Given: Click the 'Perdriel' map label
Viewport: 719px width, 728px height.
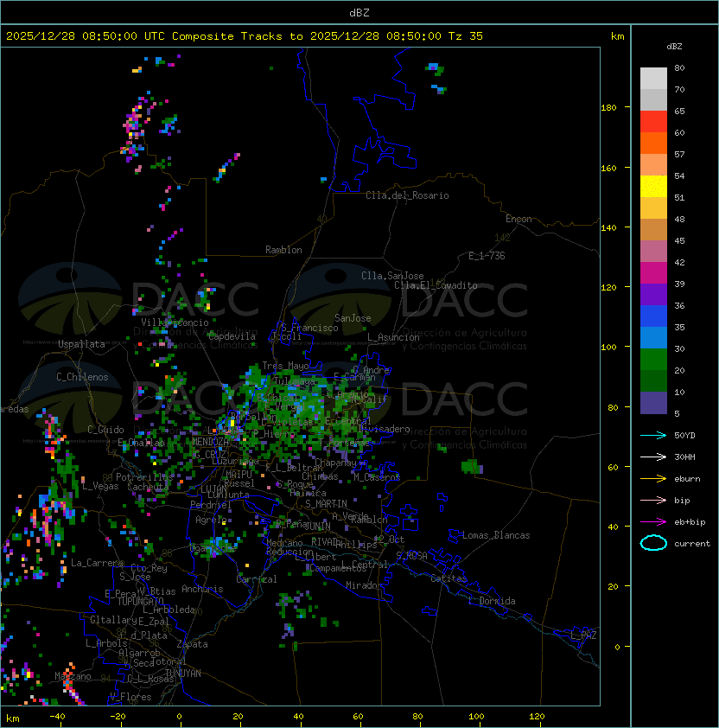Looking at the screenshot, I should coord(211,504).
